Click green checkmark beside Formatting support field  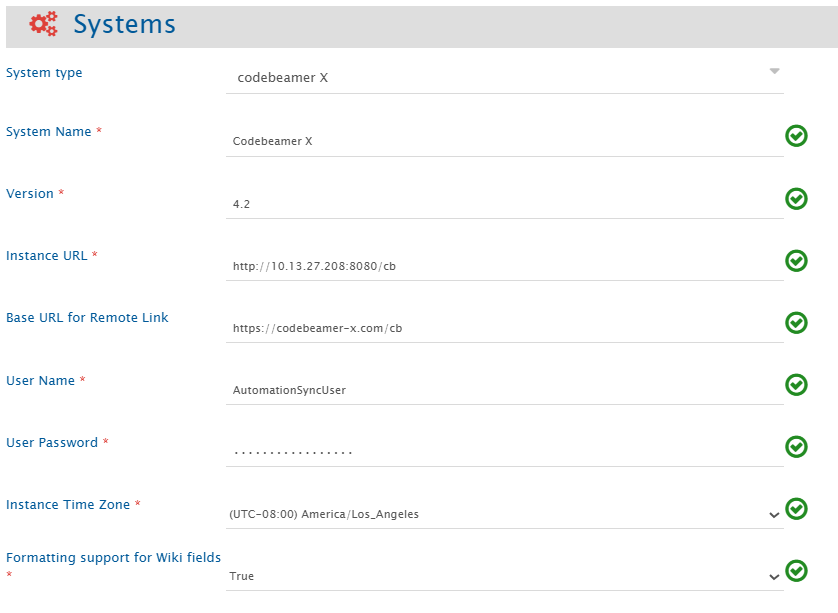[796, 571]
